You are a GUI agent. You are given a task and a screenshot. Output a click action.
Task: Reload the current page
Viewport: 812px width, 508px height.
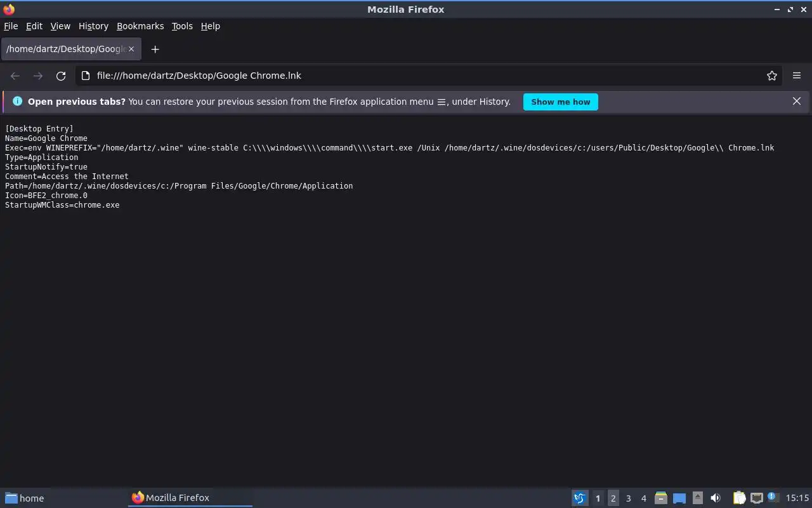tap(61, 76)
